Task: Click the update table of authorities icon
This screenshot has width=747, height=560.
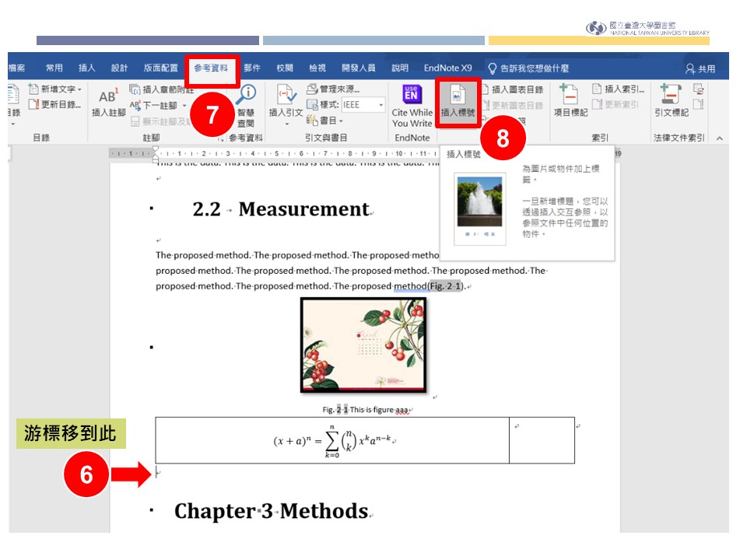Action: click(699, 104)
